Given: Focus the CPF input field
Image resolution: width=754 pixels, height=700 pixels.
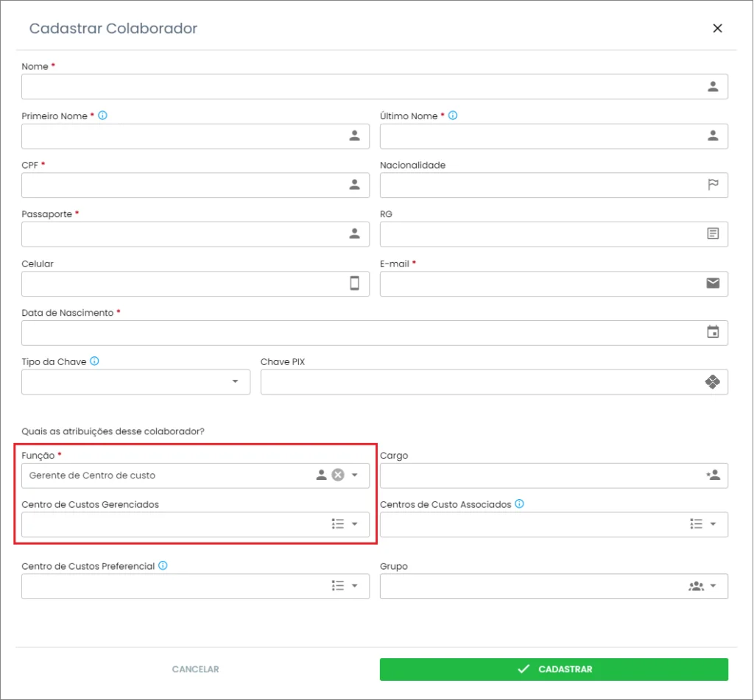Looking at the screenshot, I should click(x=184, y=185).
